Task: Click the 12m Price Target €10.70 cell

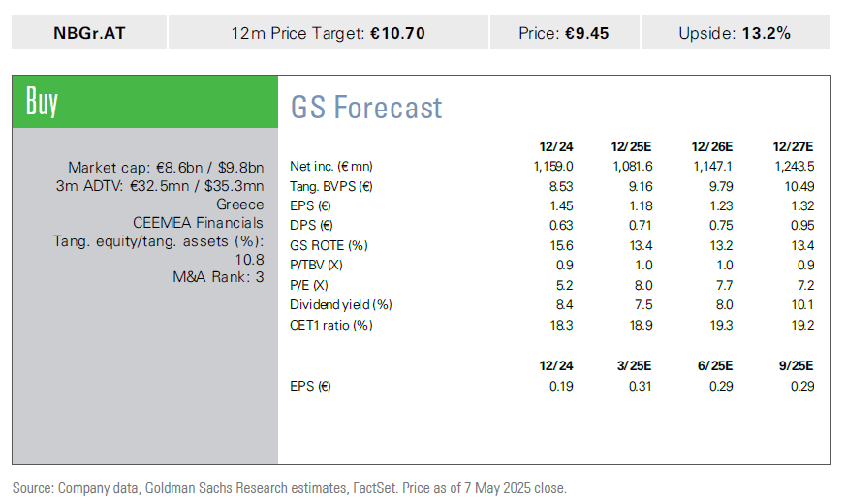Action: (329, 33)
